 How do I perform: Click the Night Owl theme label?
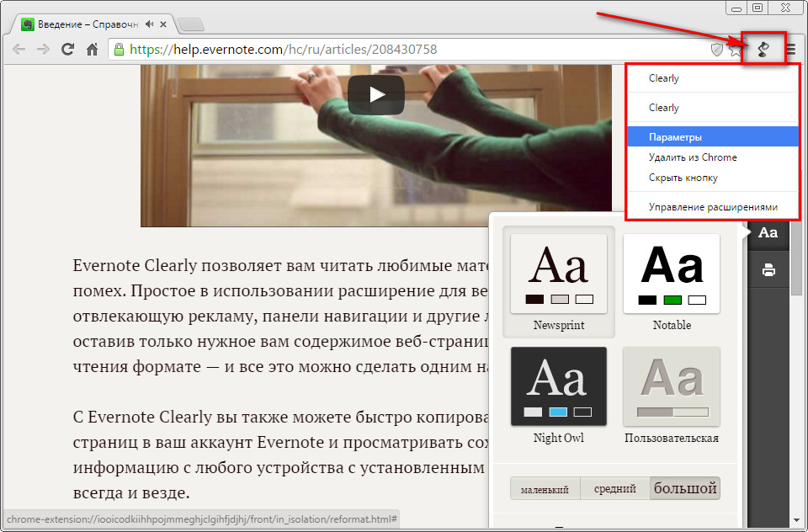(x=559, y=439)
